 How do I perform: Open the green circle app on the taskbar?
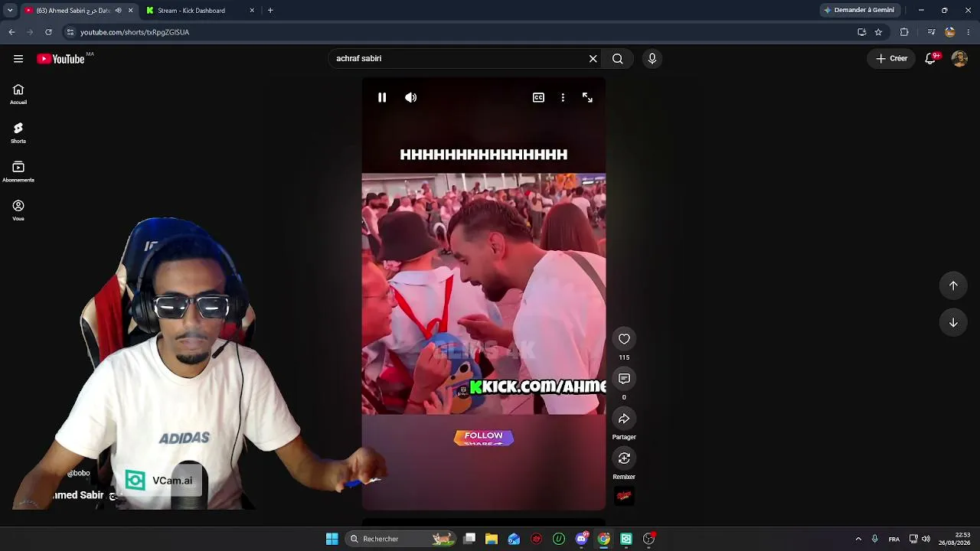(x=559, y=539)
